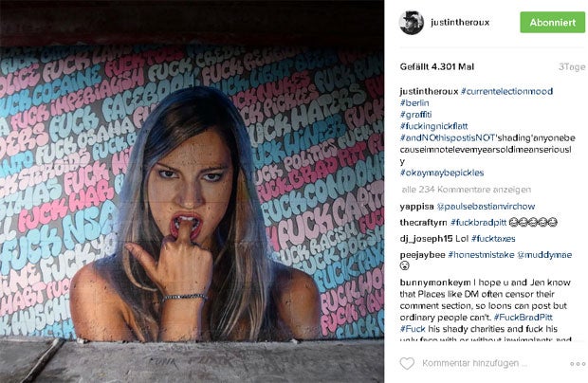View likes count Gefällt 4.301 Mal
The image size is (588, 383).
click(437, 66)
